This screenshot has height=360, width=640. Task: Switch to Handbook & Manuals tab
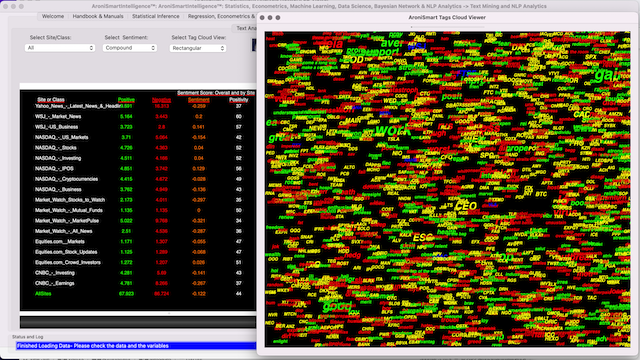click(x=98, y=16)
